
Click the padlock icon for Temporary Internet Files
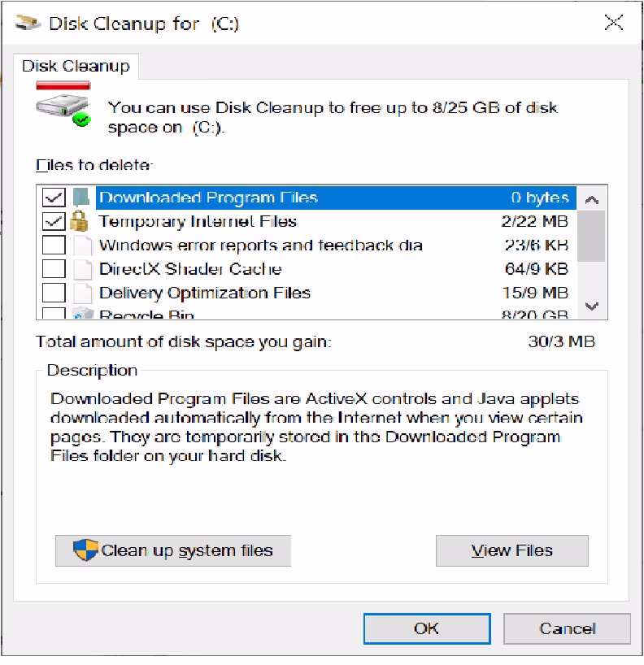(x=80, y=221)
